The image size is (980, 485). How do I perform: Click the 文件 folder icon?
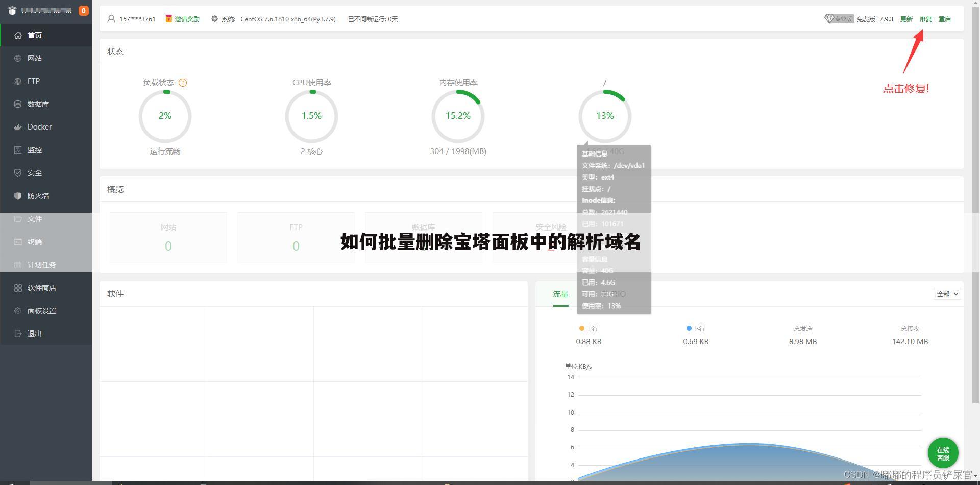[18, 219]
